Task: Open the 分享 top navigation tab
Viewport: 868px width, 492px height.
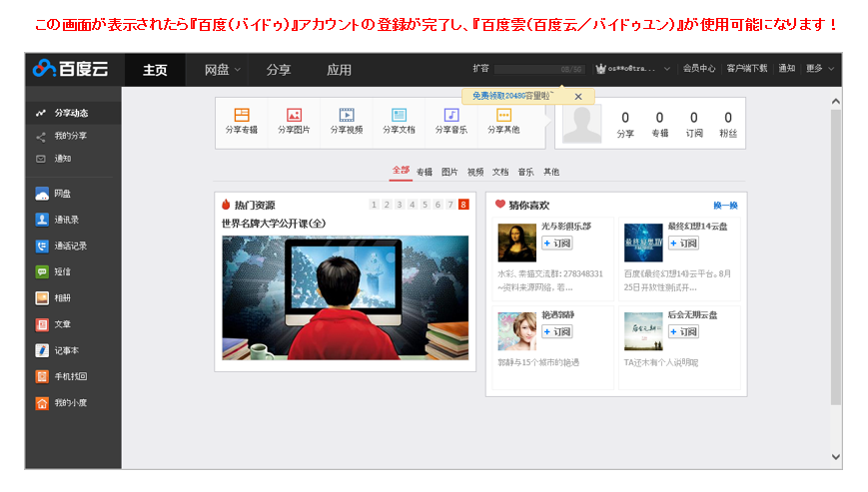Action: coord(278,70)
